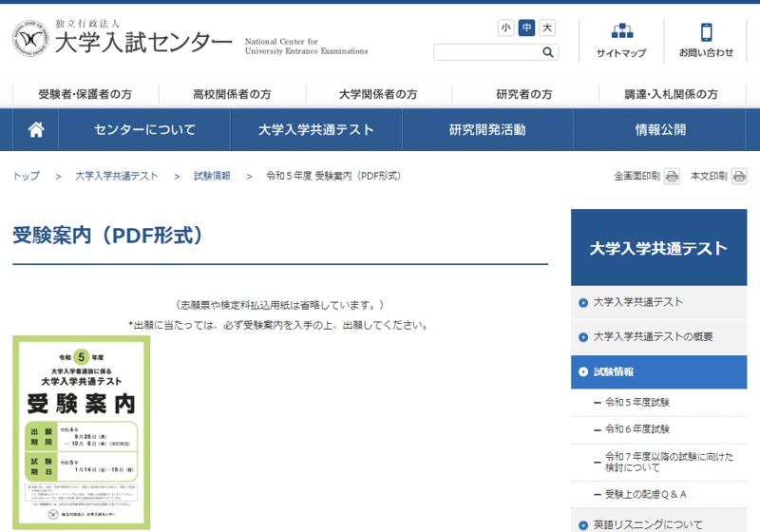Click the search magnifier icon
The image size is (760, 532).
point(548,52)
